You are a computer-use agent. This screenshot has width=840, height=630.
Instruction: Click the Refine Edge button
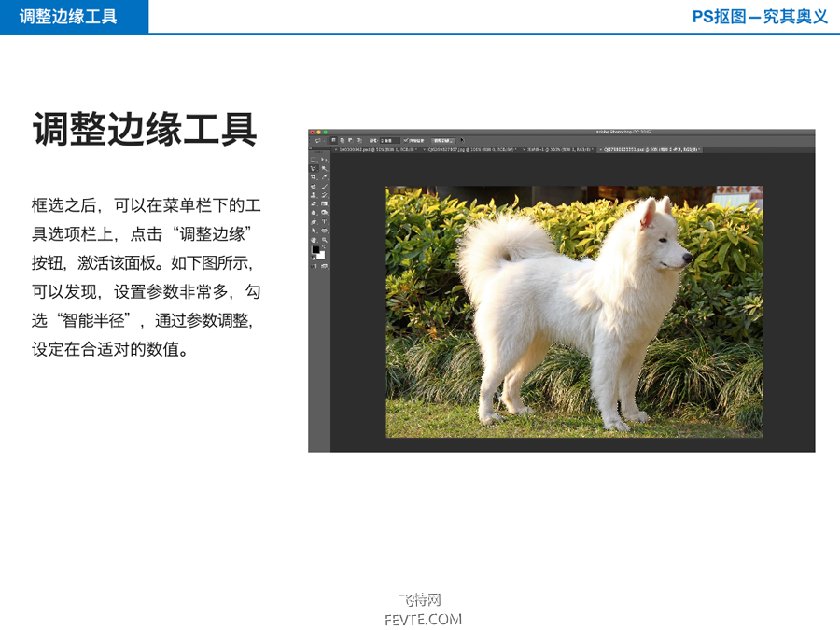click(443, 140)
